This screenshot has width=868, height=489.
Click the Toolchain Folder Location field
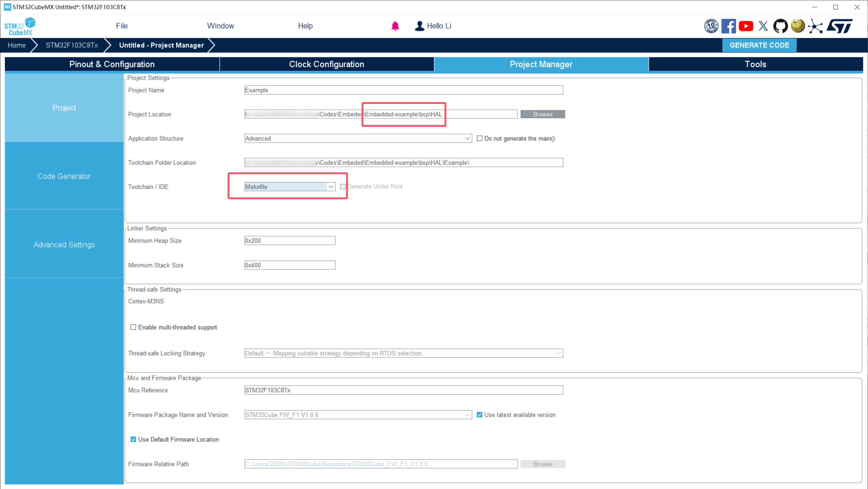click(404, 163)
